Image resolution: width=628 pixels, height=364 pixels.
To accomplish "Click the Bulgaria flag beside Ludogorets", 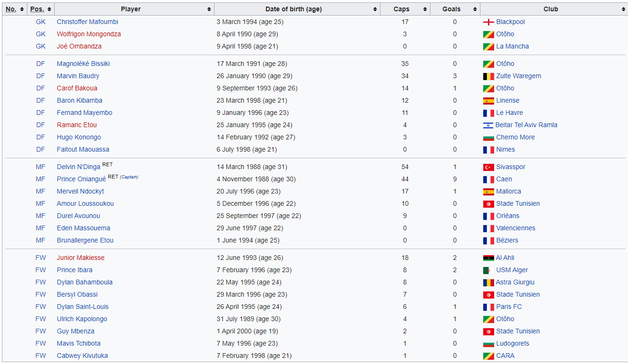I will tap(488, 344).
